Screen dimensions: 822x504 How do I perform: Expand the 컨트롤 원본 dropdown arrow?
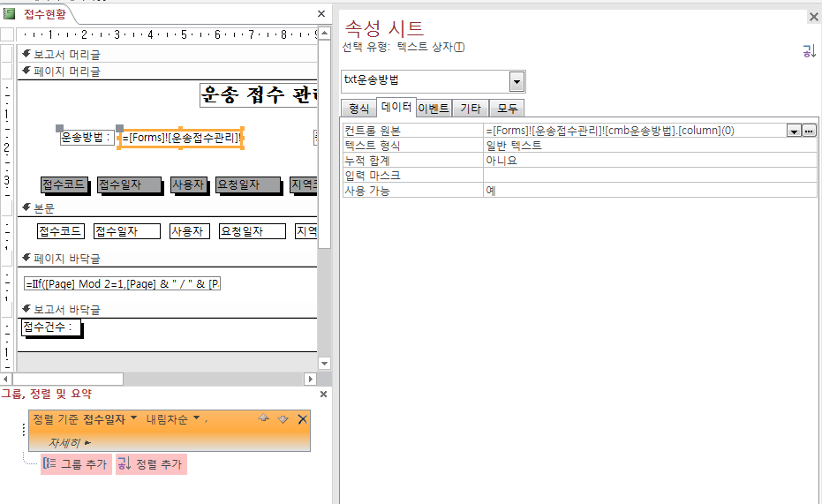pyautogui.click(x=794, y=131)
